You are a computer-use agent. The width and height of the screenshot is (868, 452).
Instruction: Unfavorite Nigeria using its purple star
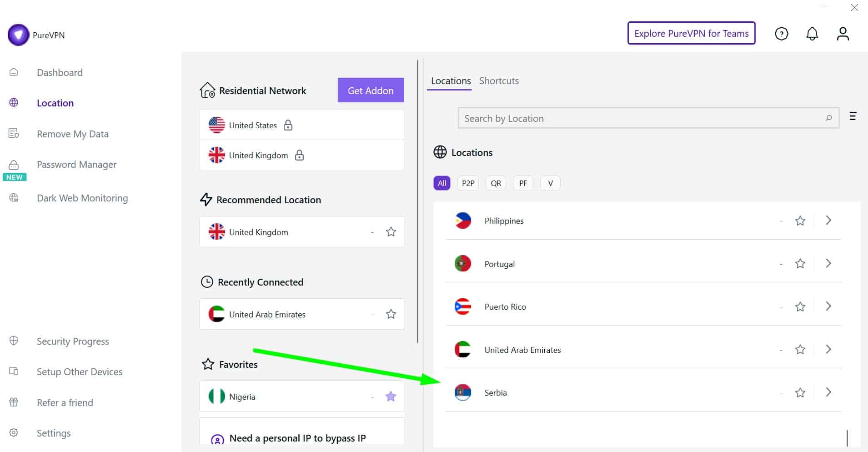click(391, 397)
